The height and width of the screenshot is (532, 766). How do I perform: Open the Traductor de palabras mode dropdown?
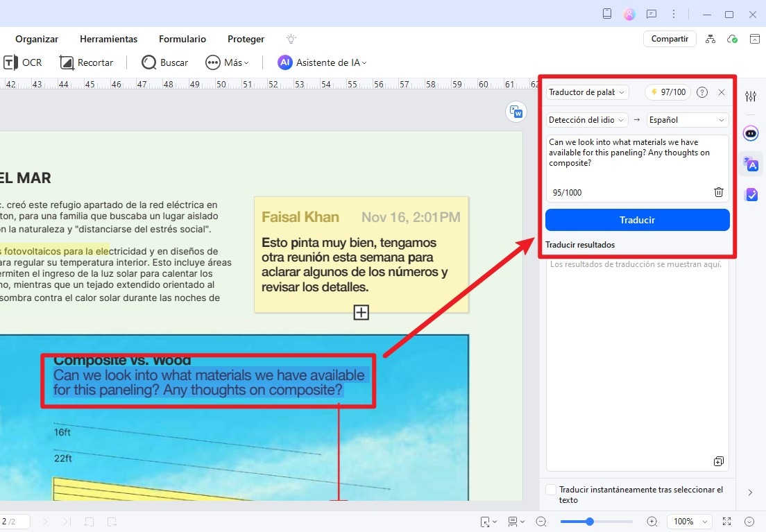[x=587, y=92]
